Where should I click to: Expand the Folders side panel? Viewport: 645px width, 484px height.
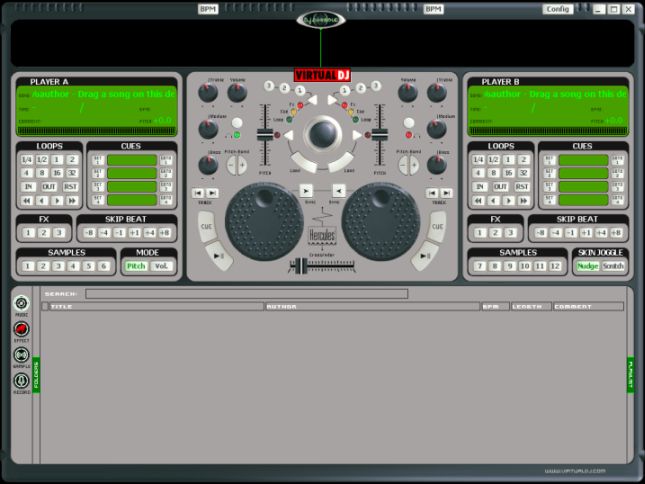(x=37, y=375)
